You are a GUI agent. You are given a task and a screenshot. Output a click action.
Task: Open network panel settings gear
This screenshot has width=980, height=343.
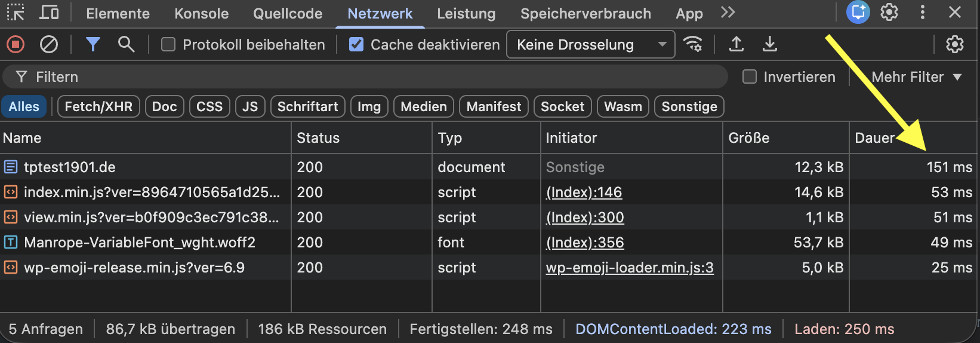pos(955,44)
